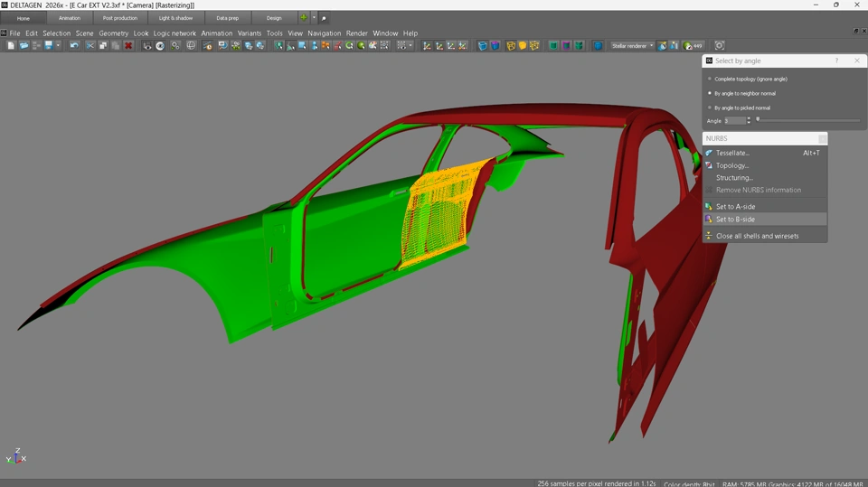This screenshot has width=868, height=487.
Task: Click the red X delete icon
Action: 128,46
